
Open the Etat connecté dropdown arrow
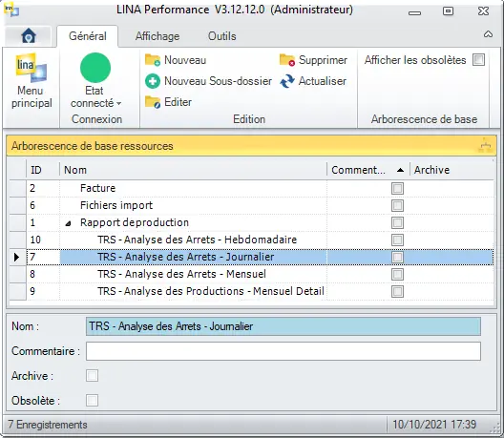coord(119,103)
